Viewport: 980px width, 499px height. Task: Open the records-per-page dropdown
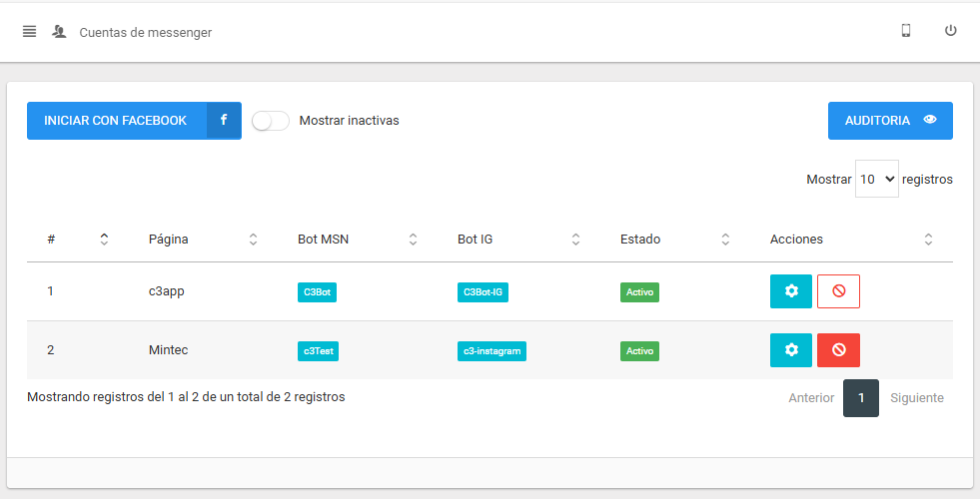[x=876, y=180]
